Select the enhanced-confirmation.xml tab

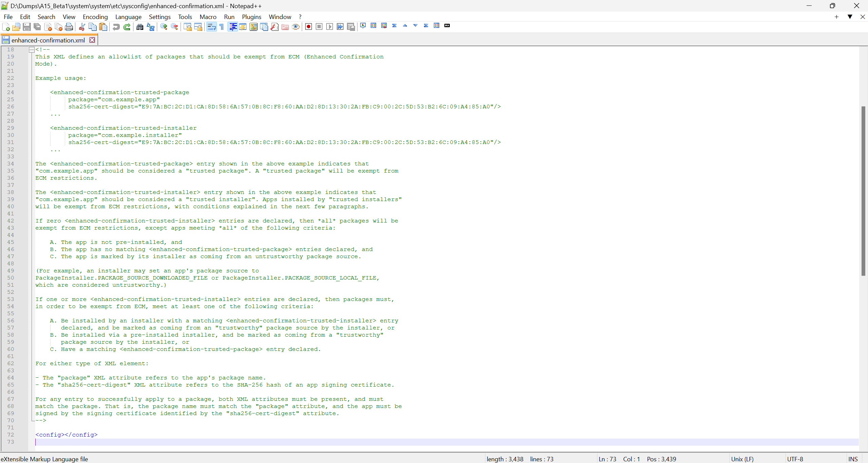click(48, 40)
